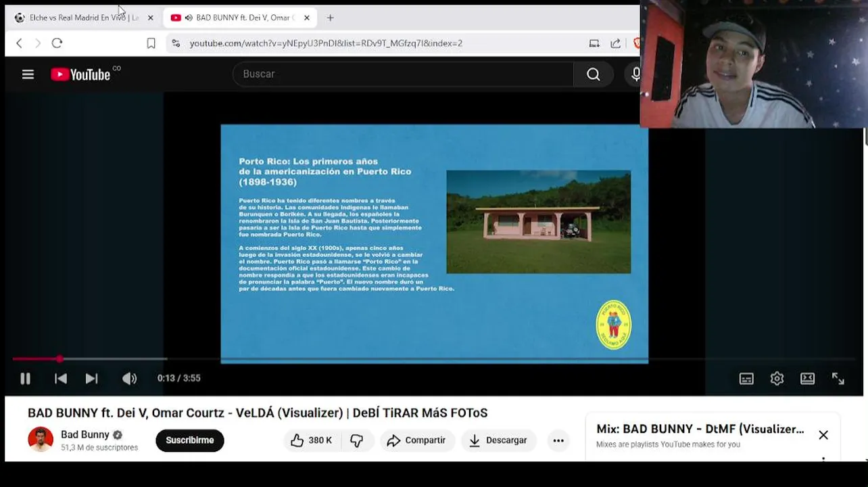Open Bad Bunny channel avatar

[x=41, y=440]
